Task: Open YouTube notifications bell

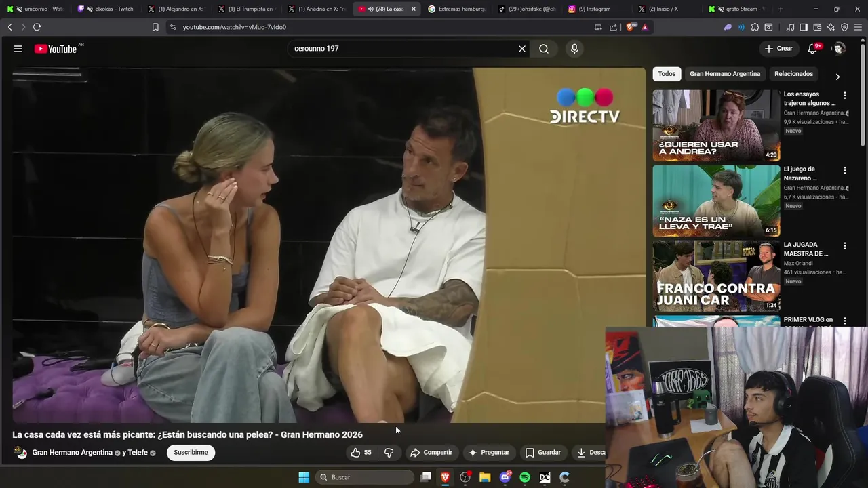Action: coord(812,49)
